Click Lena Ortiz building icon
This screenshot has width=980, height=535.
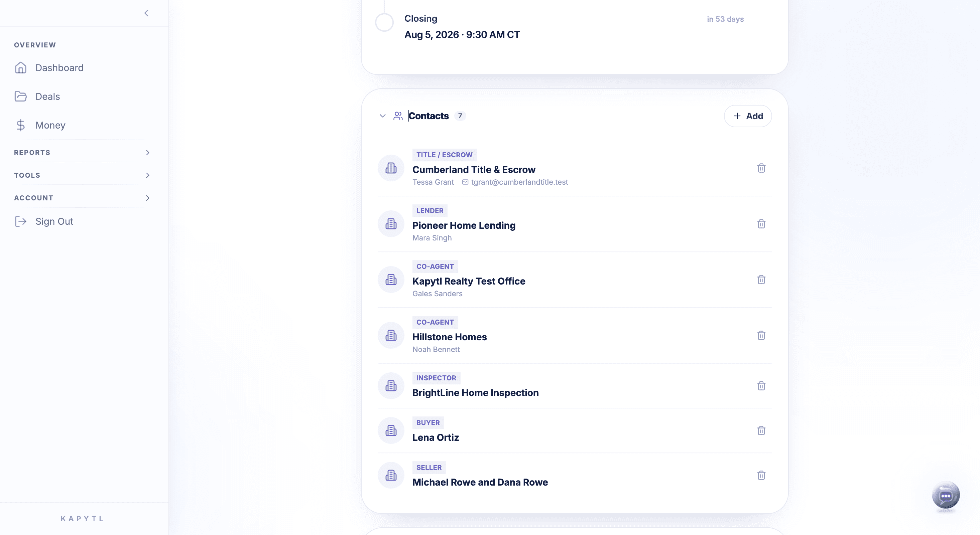tap(391, 431)
